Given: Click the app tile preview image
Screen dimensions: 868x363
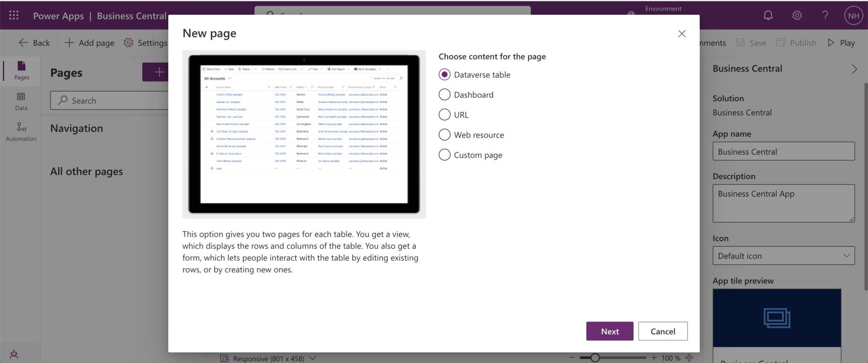Looking at the screenshot, I should (x=777, y=318).
